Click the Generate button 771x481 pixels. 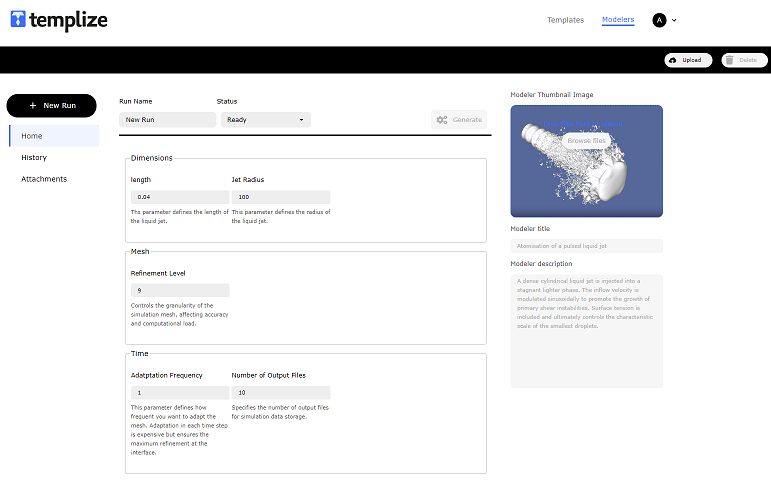click(459, 120)
